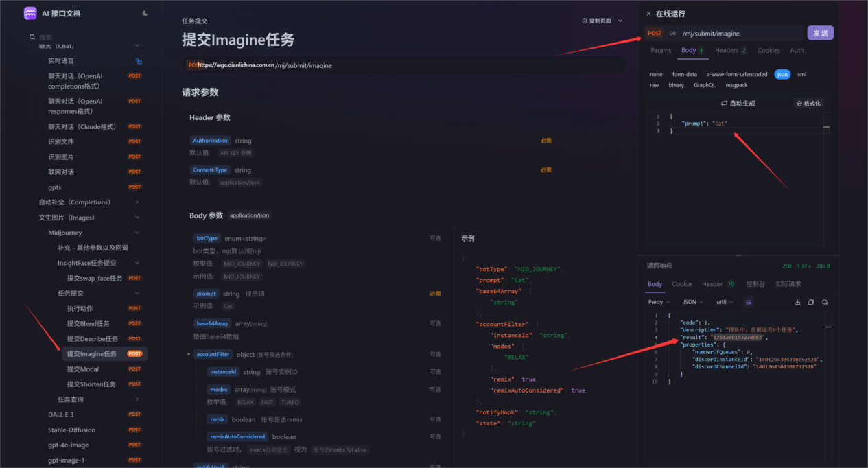The width and height of the screenshot is (868, 468).
Task: Click the base64Array parameter tag
Action: tap(212, 323)
